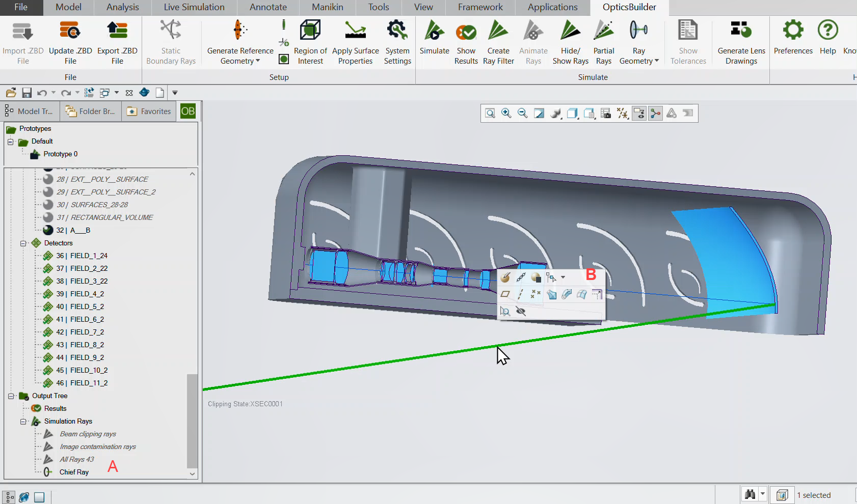Toggle Datum Display Filters in graphics toolbar
Screen dimensions: 857x504
pos(623,113)
